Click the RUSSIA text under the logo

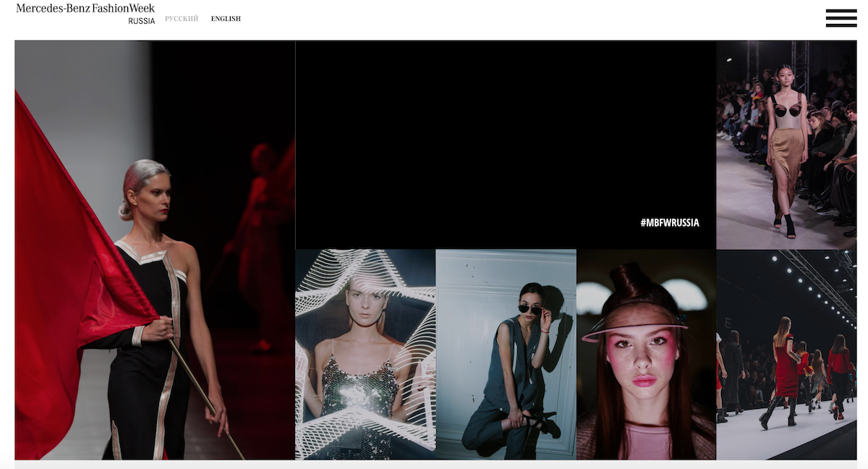[x=141, y=21]
